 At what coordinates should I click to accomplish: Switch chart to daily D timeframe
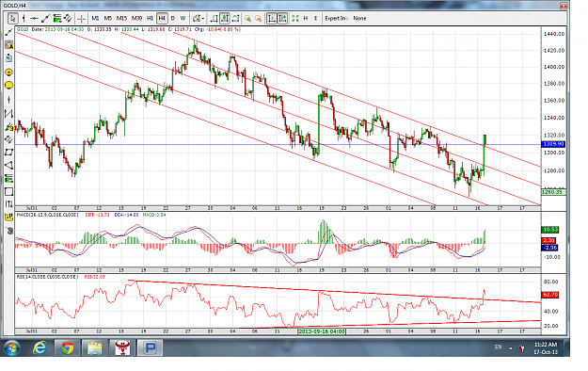172,18
